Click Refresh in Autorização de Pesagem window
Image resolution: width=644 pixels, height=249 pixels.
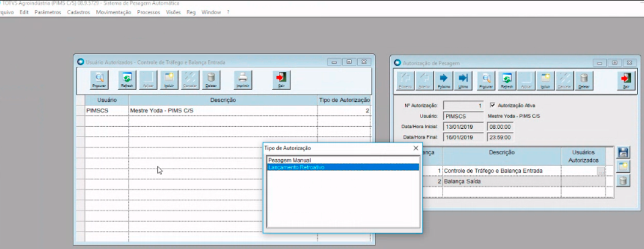click(507, 81)
